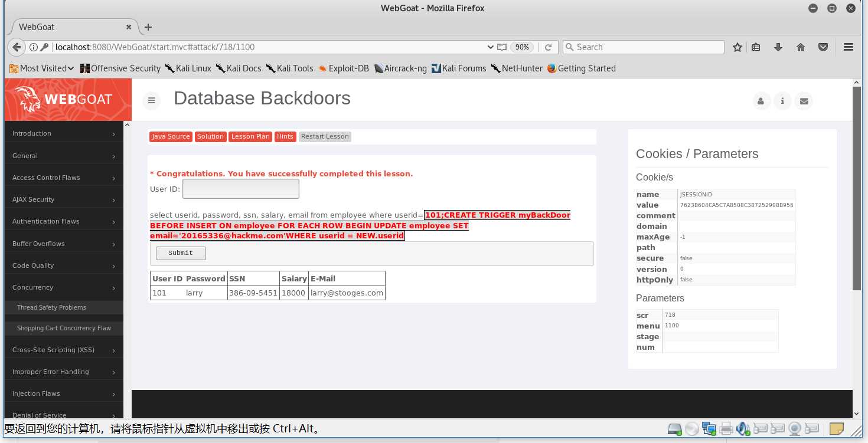Open the NetHunter bookmark
Viewport: 868px width, 443px height.
click(x=517, y=68)
